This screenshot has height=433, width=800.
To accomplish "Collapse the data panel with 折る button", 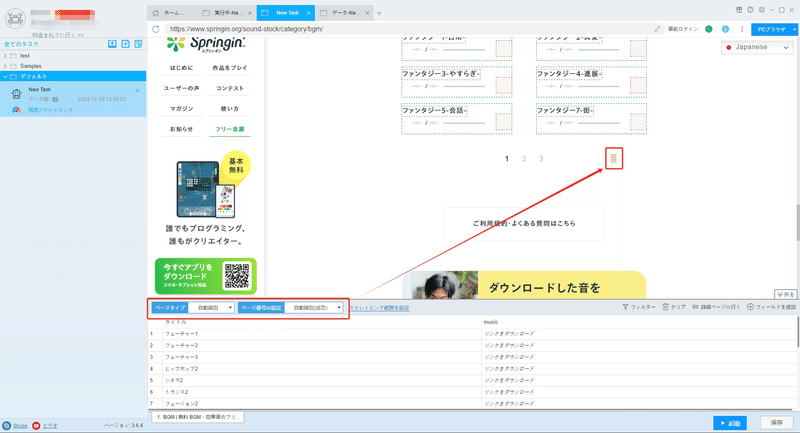I will [x=786, y=294].
